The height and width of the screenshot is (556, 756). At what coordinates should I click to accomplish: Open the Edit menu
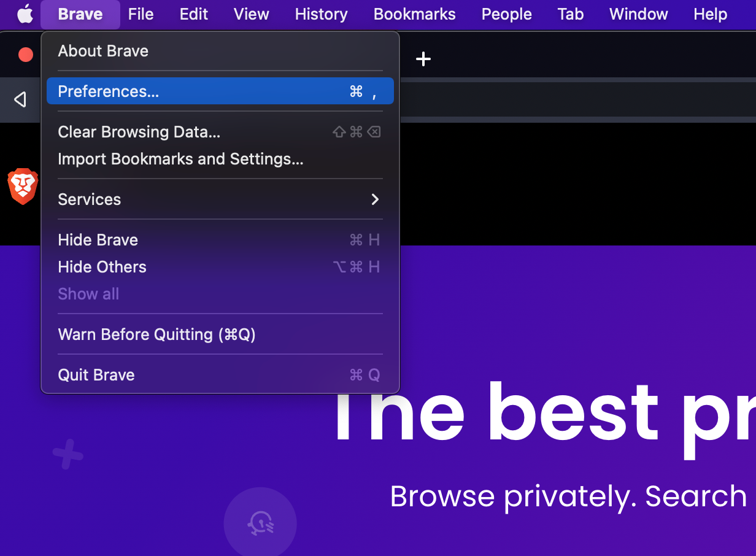pyautogui.click(x=194, y=14)
